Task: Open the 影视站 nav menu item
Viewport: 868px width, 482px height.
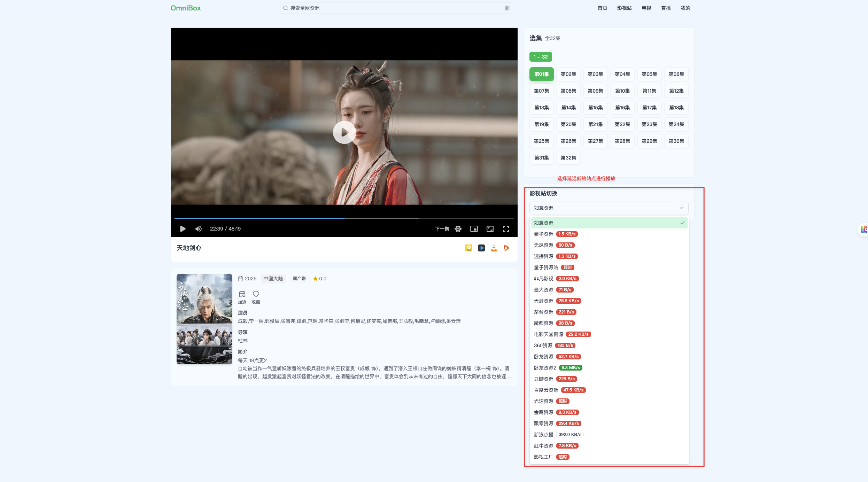Action: tap(624, 8)
